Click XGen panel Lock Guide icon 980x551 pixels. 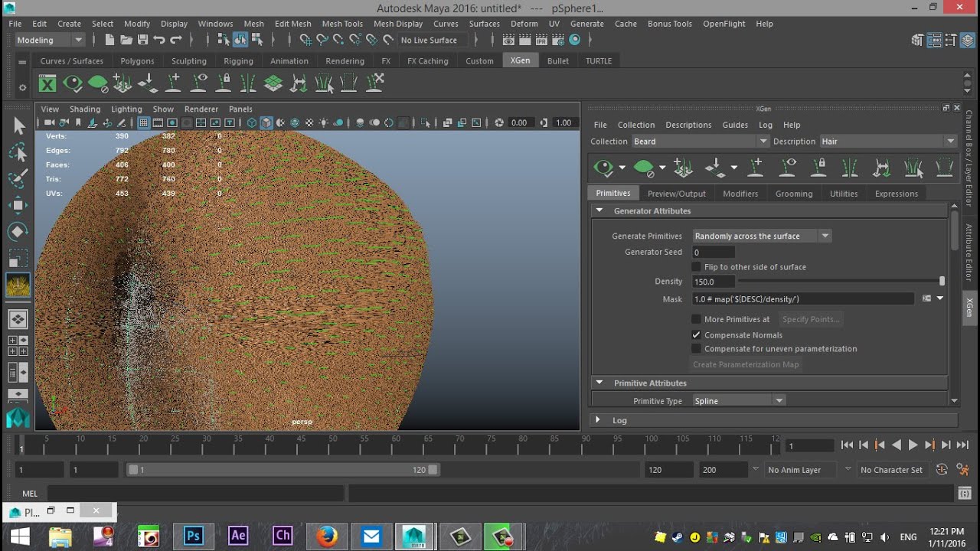tap(818, 167)
